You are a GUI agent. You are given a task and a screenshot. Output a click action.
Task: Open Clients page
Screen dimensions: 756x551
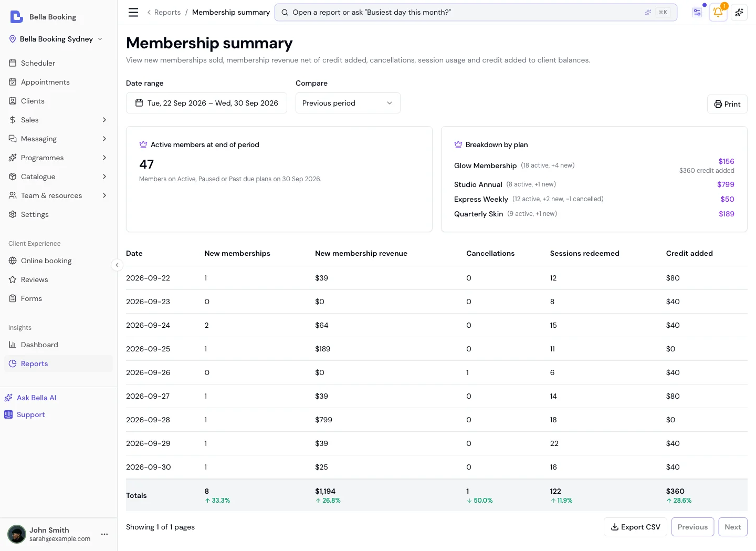tap(58, 101)
